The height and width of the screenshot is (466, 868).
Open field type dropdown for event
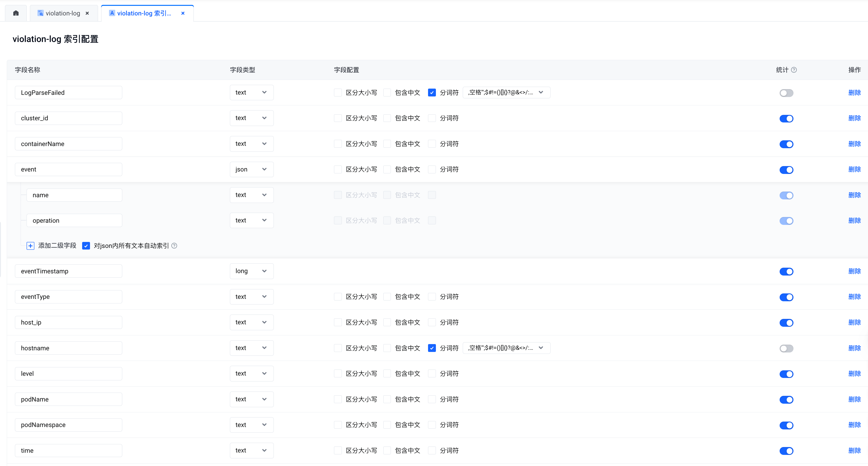tap(251, 169)
